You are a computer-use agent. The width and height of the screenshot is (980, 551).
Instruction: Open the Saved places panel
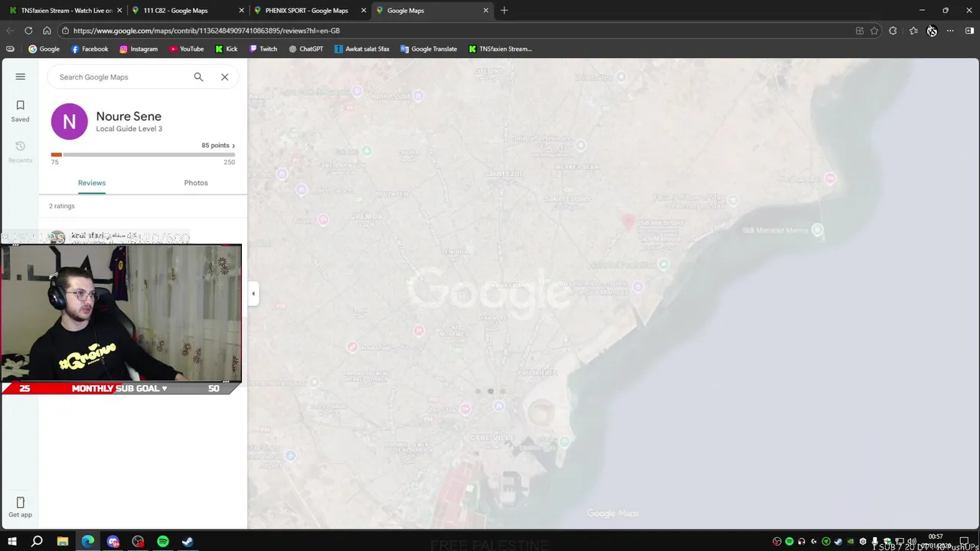(21, 111)
